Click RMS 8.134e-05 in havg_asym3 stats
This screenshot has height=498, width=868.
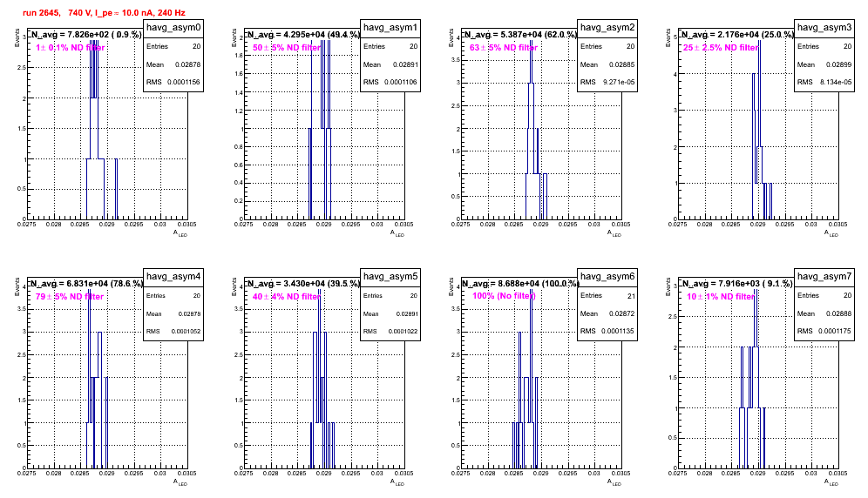pos(824,82)
